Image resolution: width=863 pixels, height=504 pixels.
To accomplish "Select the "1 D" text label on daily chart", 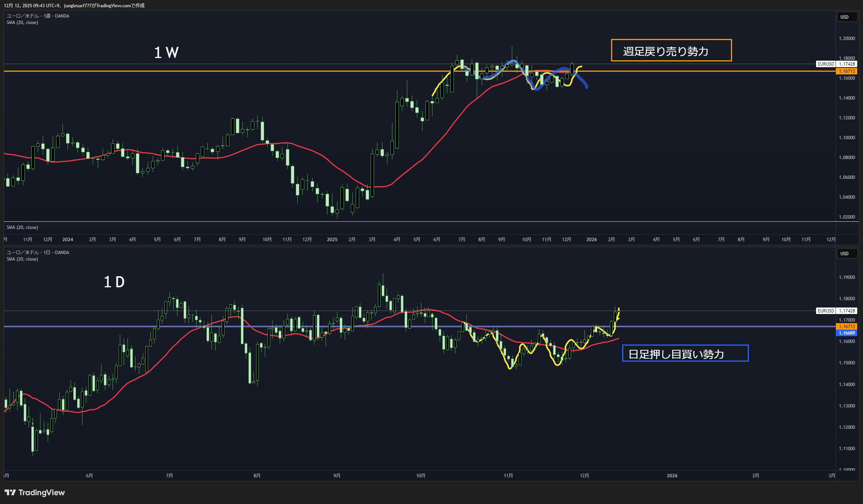I will pos(114,282).
